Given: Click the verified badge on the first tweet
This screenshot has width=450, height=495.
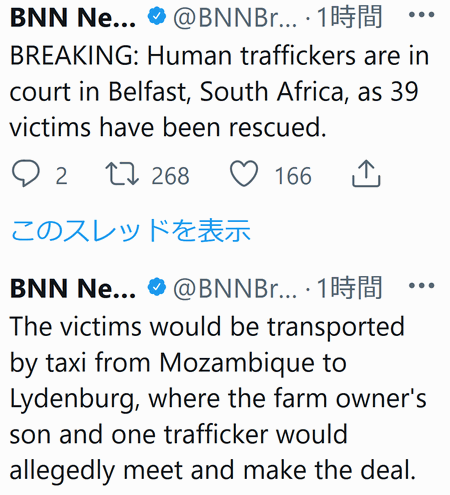Looking at the screenshot, I should (157, 16).
